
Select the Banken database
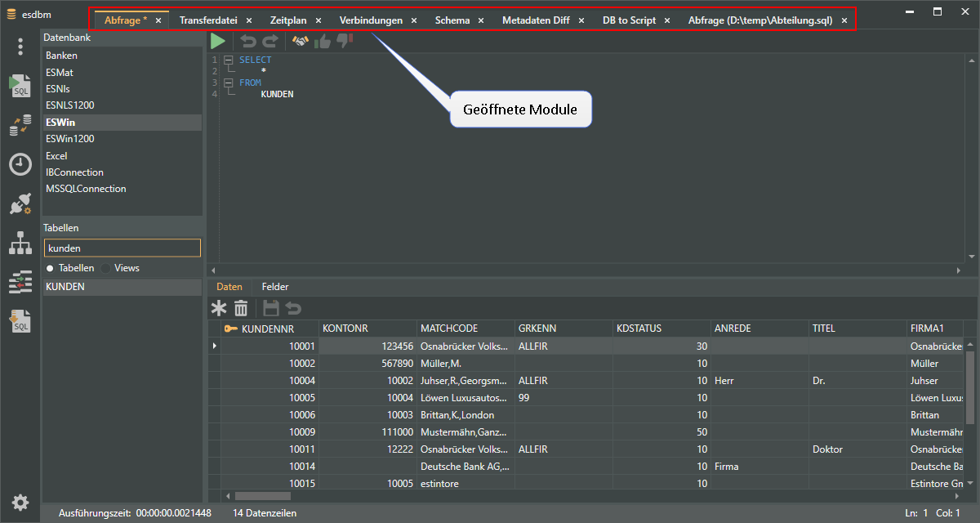[x=122, y=56]
